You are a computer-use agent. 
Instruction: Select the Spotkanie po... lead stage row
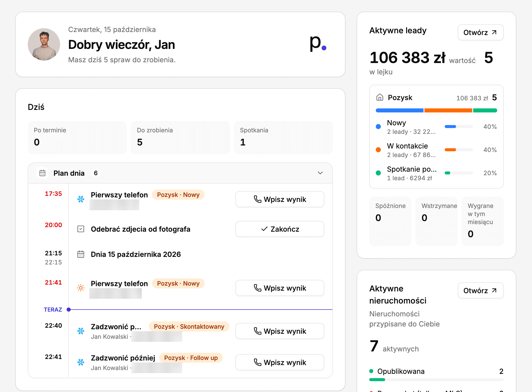pyautogui.click(x=436, y=173)
